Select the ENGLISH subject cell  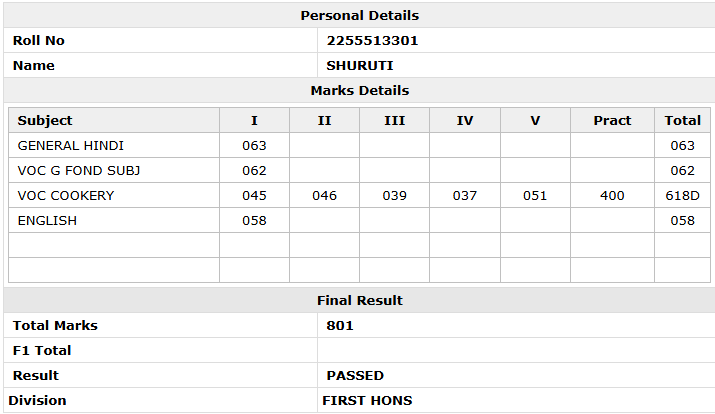pyautogui.click(x=114, y=221)
